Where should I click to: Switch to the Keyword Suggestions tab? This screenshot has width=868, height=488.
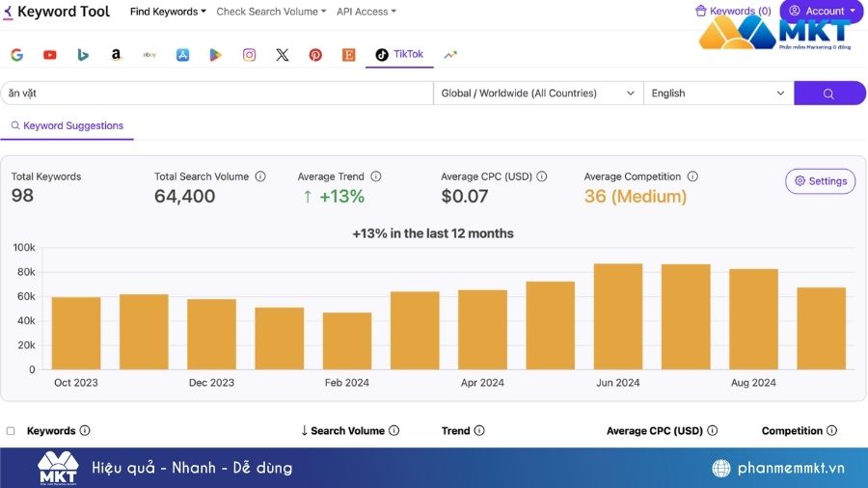[68, 125]
